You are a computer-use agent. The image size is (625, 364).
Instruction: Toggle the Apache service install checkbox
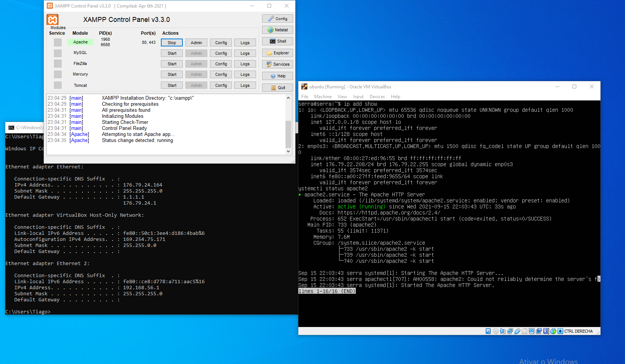coord(57,42)
